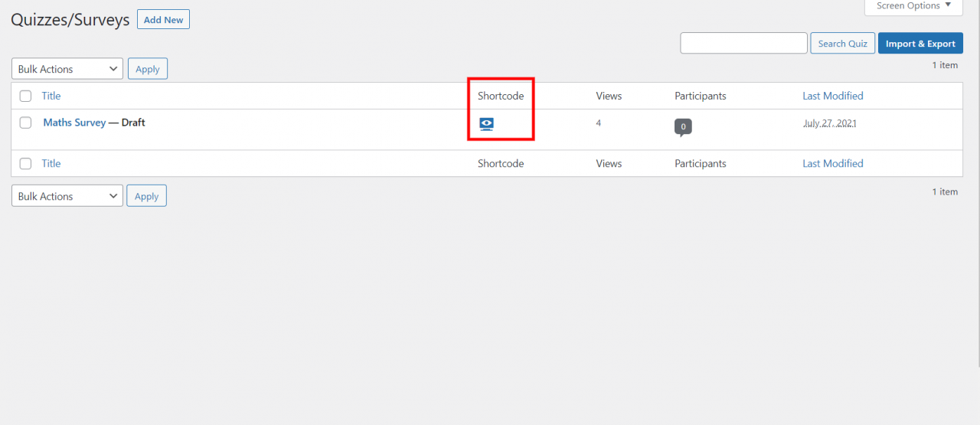The image size is (980, 425).
Task: Tick the Maths Survey row checkbox
Action: coord(26,123)
